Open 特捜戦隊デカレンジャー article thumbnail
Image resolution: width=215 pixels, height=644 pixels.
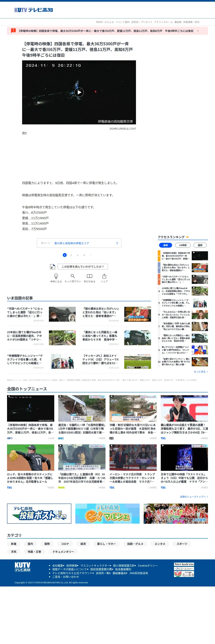[x=62, y=361]
